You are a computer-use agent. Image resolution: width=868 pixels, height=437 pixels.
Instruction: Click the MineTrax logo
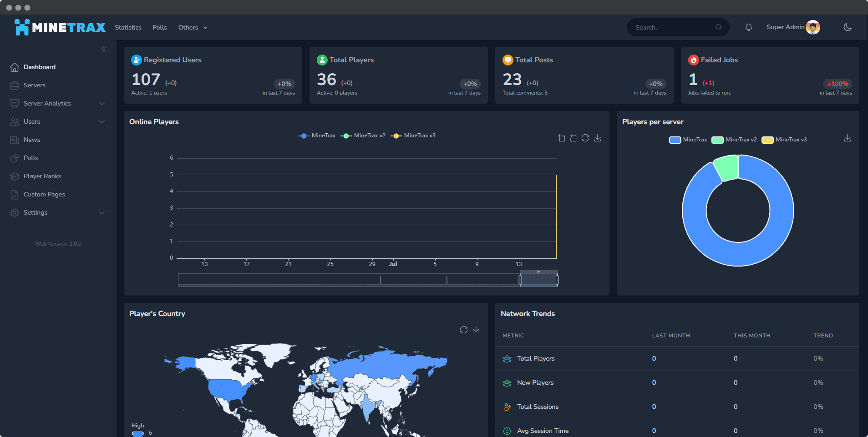(60, 27)
